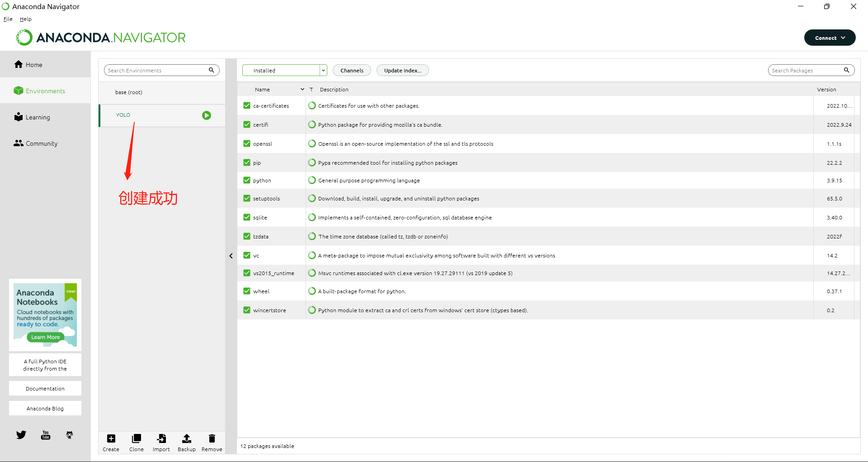
Task: Open the Documentation link
Action: [45, 389]
